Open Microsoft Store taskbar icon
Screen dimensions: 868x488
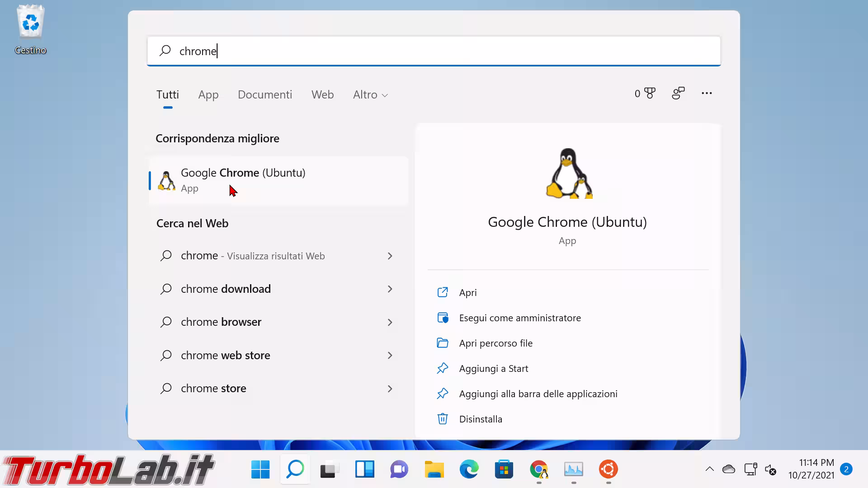pos(504,469)
